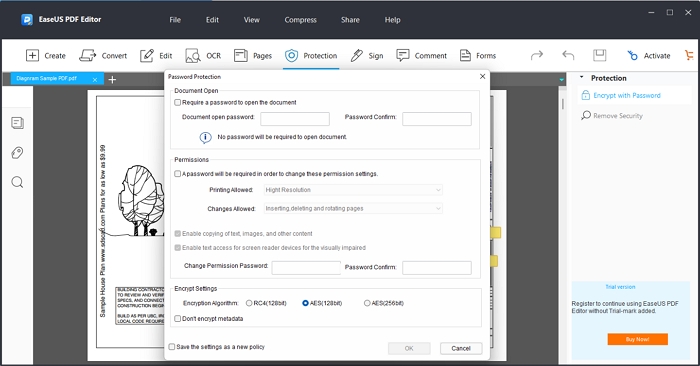
Task: Click the Activate label
Action: 657,56
